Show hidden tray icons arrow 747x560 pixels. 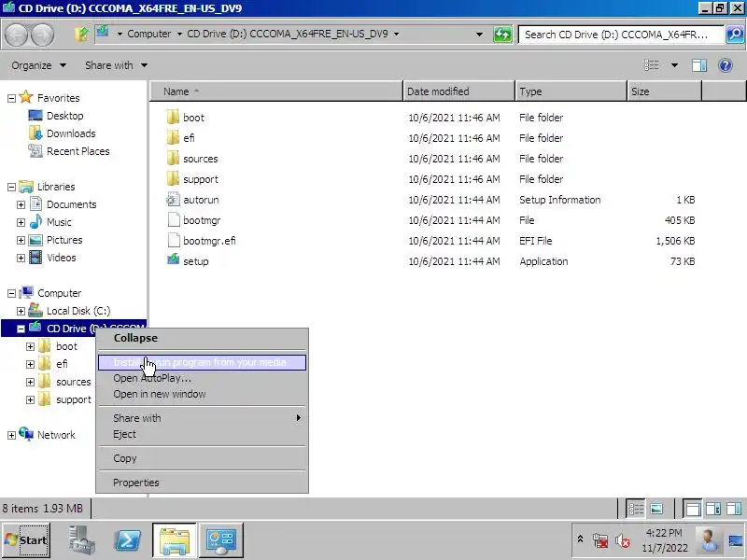[580, 539]
